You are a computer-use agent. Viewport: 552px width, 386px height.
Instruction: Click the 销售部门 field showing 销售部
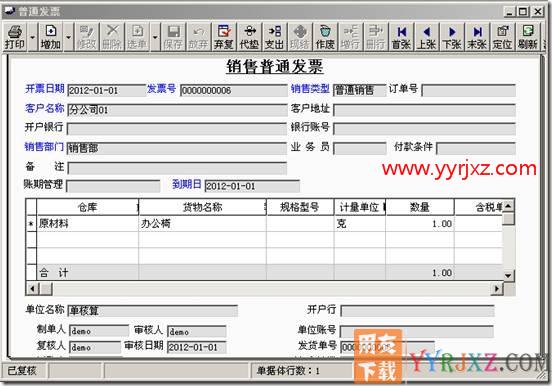177,148
